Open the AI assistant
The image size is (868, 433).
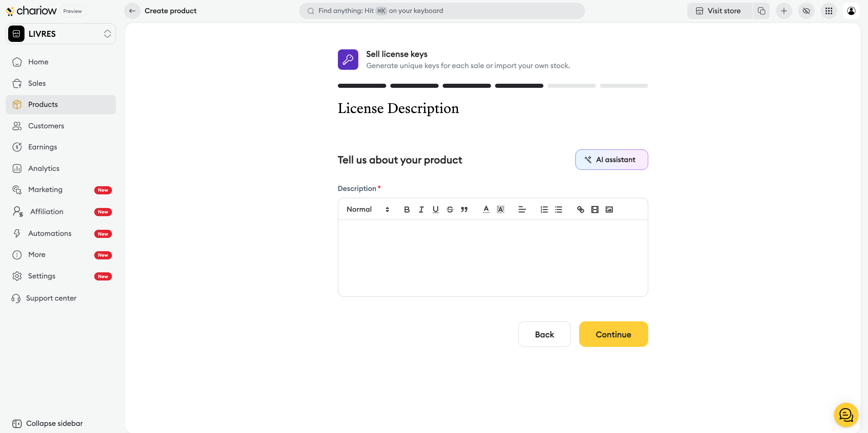(x=611, y=160)
